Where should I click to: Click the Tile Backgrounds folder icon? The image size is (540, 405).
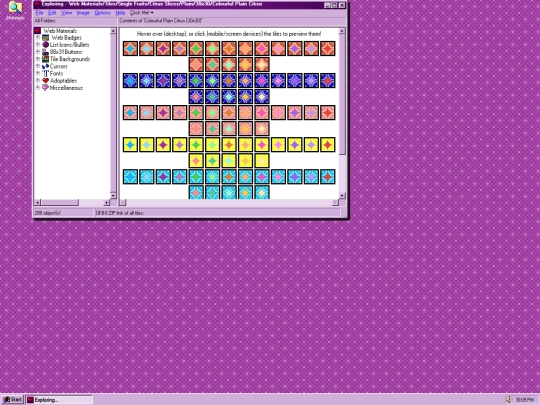click(45, 59)
